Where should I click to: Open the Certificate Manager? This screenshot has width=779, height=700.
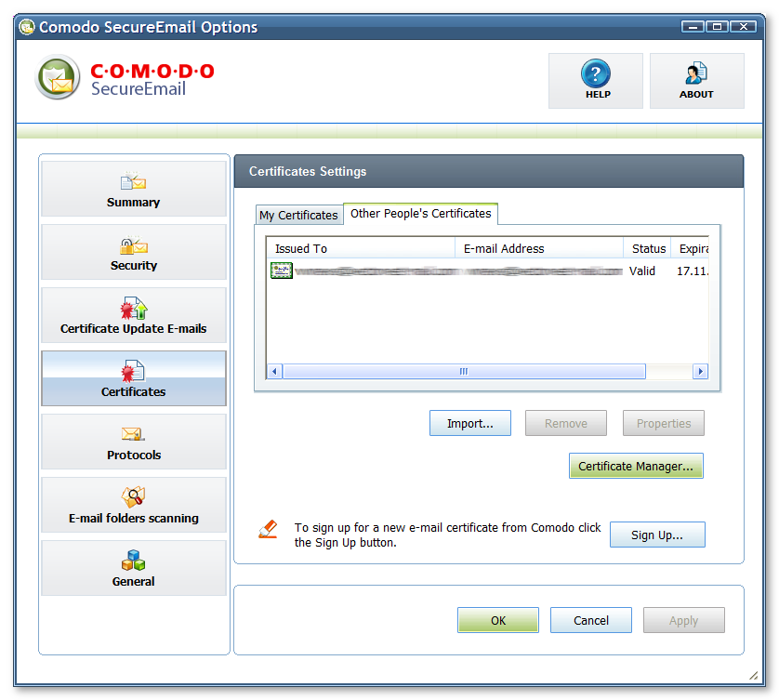coord(636,466)
